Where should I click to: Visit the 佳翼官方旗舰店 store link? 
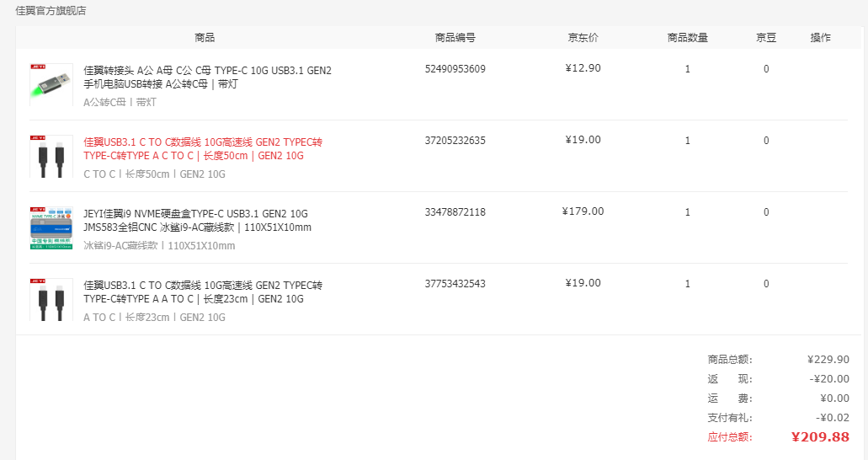point(51,10)
